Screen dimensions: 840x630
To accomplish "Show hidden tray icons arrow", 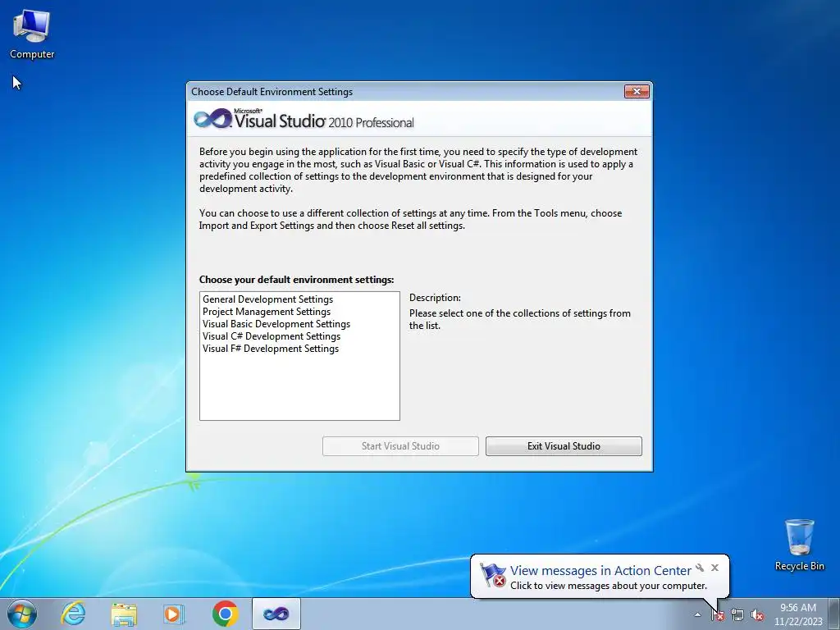I will [x=697, y=614].
